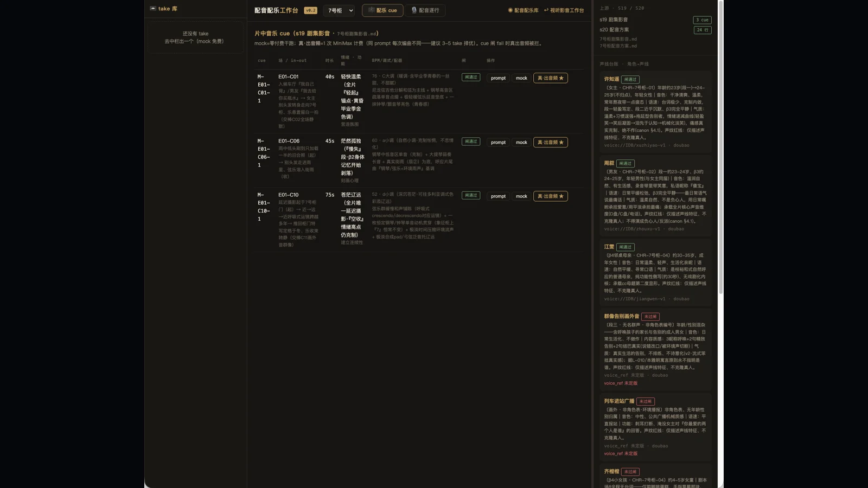Click the microphone icon on 配音逐行
The height and width of the screenshot is (488, 868).
(414, 10)
